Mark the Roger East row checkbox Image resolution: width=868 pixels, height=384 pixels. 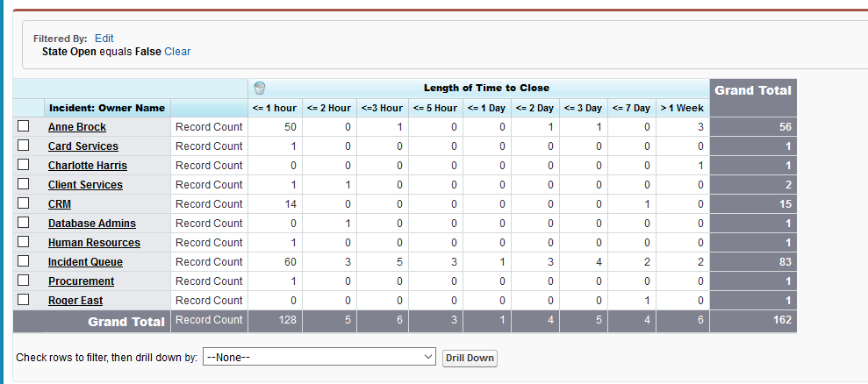click(24, 301)
